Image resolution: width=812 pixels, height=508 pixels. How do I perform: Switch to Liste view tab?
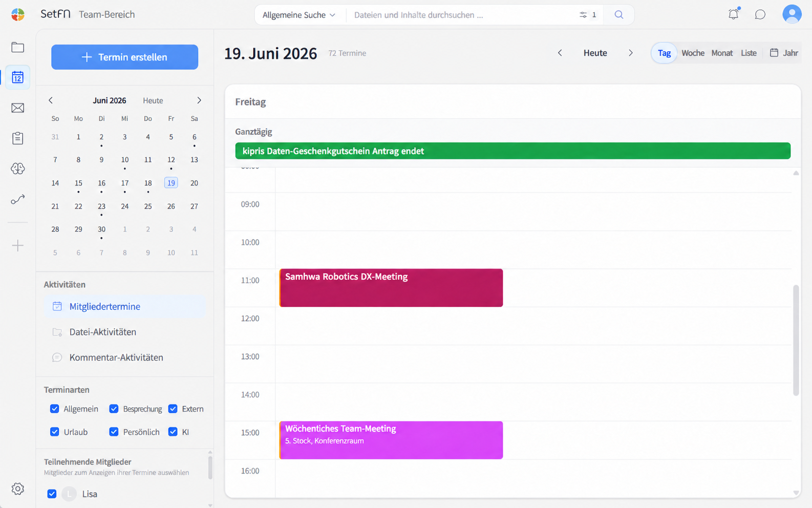[749, 53]
